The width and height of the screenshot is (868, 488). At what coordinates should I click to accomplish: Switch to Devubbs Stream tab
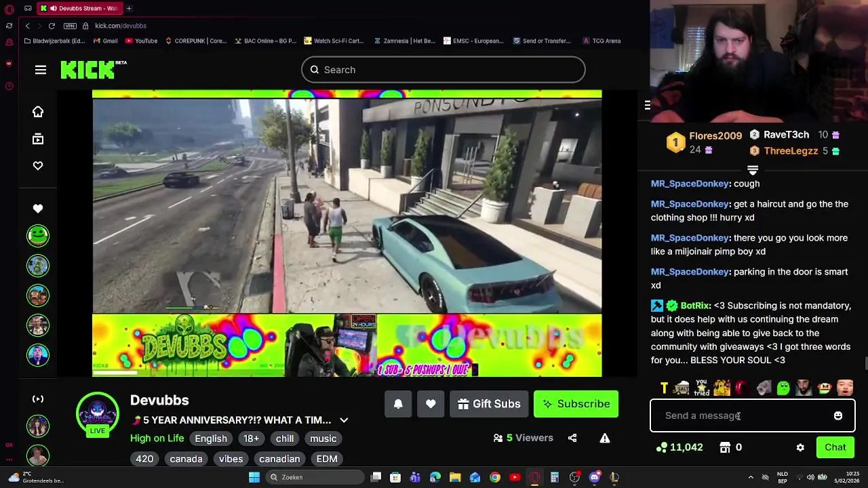point(79,8)
